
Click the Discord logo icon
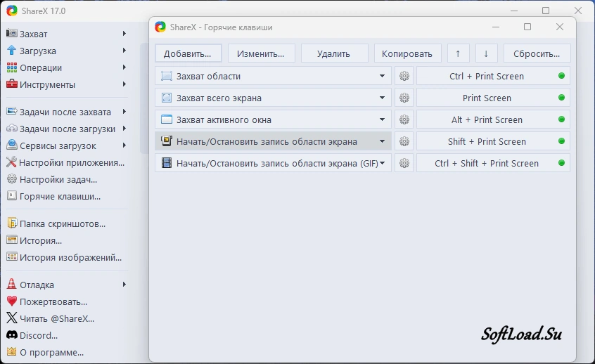(x=12, y=335)
